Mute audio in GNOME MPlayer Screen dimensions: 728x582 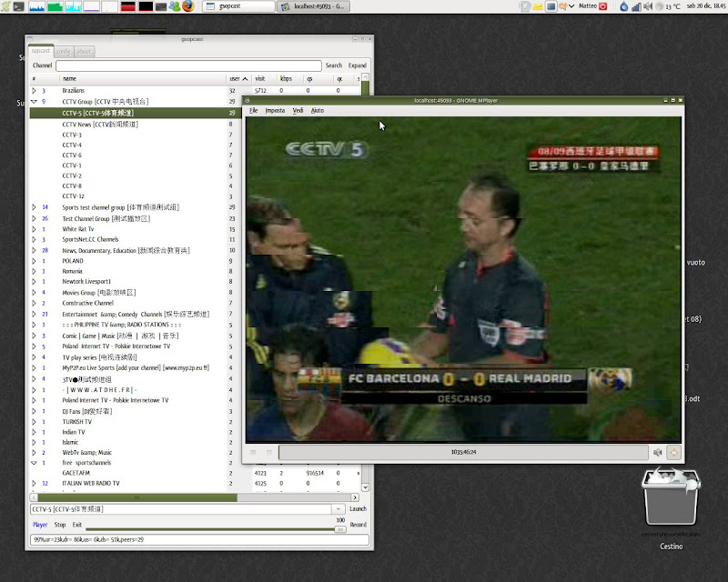click(657, 452)
